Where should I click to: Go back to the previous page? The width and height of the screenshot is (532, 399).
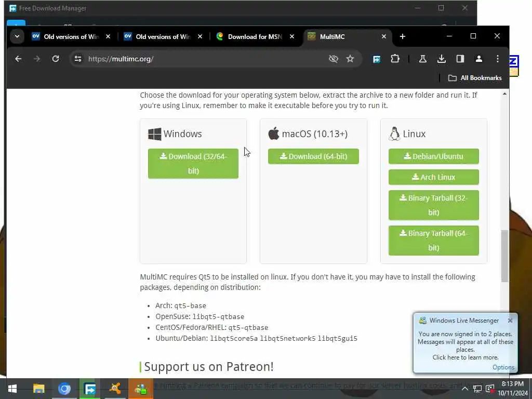point(18,59)
